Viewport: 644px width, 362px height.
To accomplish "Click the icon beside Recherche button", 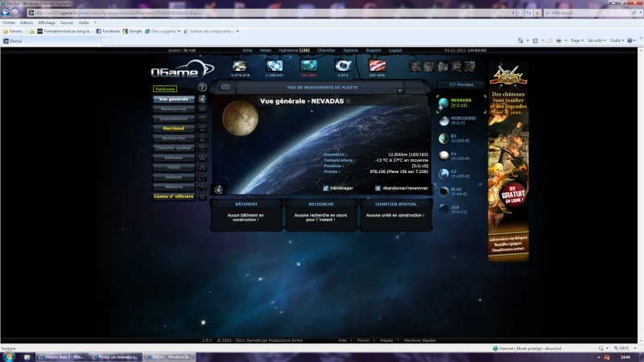I will click(x=202, y=138).
